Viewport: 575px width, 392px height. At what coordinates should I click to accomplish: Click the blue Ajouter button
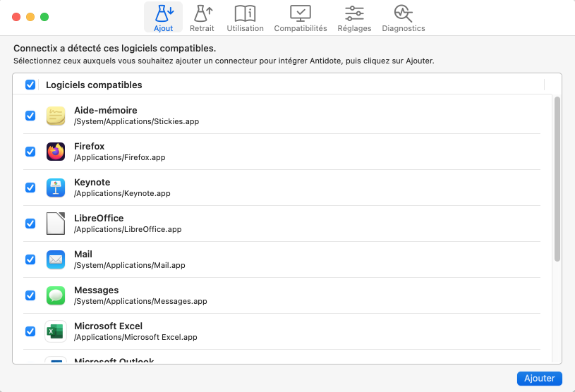coord(540,379)
